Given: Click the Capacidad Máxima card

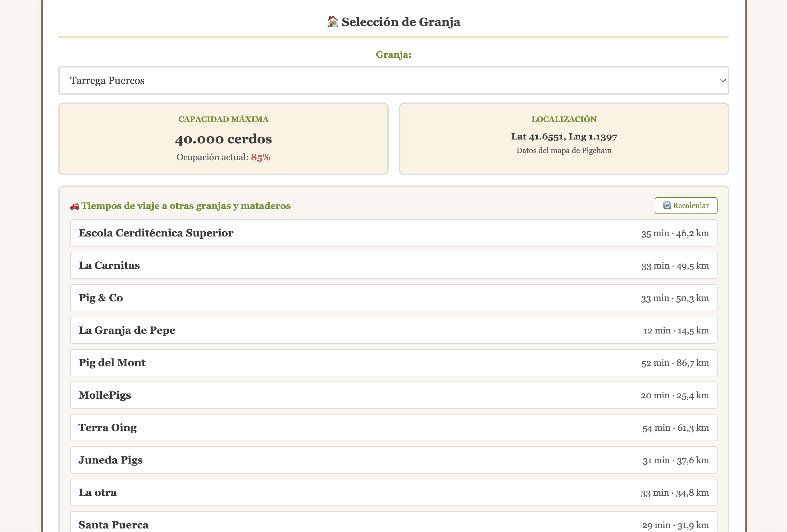Looking at the screenshot, I should (x=223, y=139).
